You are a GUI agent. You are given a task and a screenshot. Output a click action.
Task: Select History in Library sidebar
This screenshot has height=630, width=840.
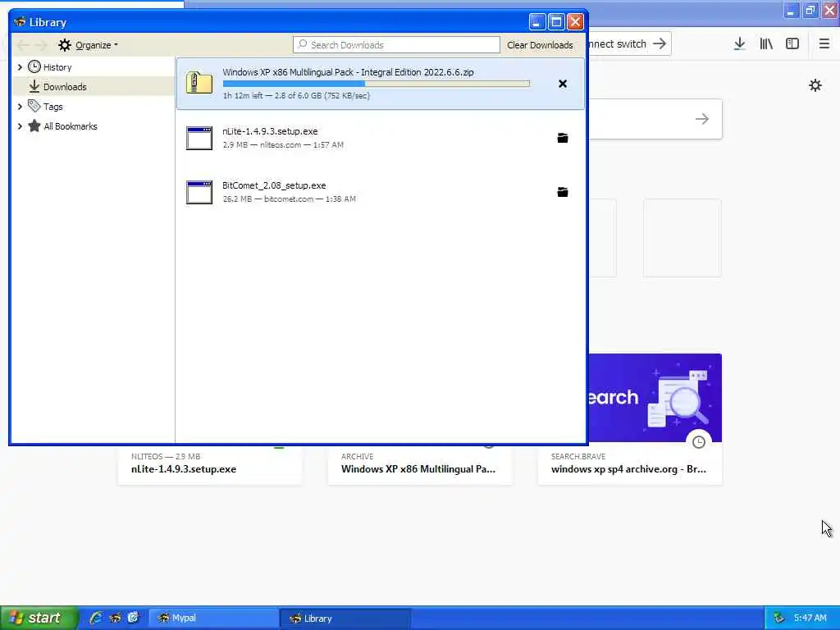tap(57, 67)
